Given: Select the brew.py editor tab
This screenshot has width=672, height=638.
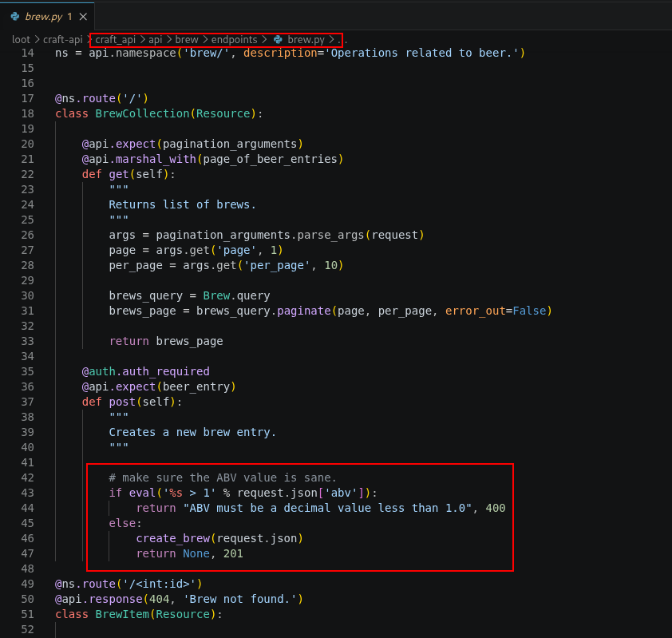Looking at the screenshot, I should pyautogui.click(x=47, y=16).
